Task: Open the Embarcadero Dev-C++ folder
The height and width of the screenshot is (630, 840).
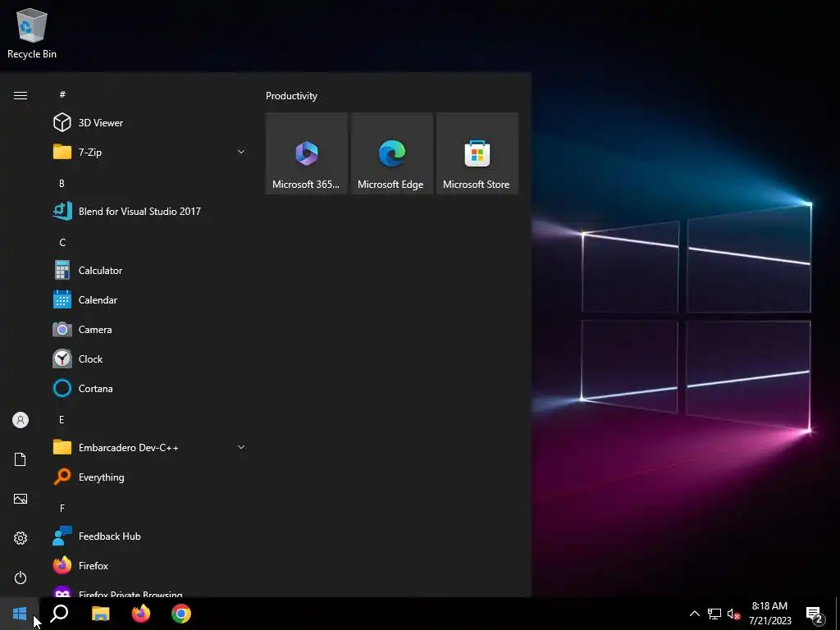Action: click(x=149, y=447)
